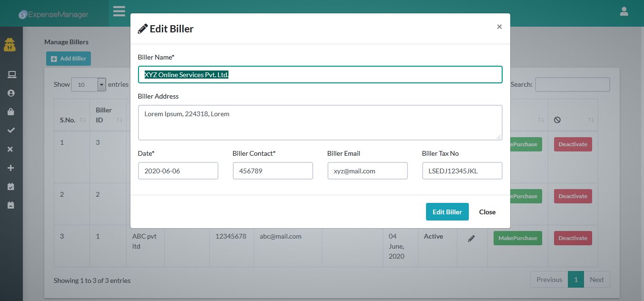644x301 pixels.
Task: Click the padlock icon in the sidebar
Action: pyautogui.click(x=11, y=111)
